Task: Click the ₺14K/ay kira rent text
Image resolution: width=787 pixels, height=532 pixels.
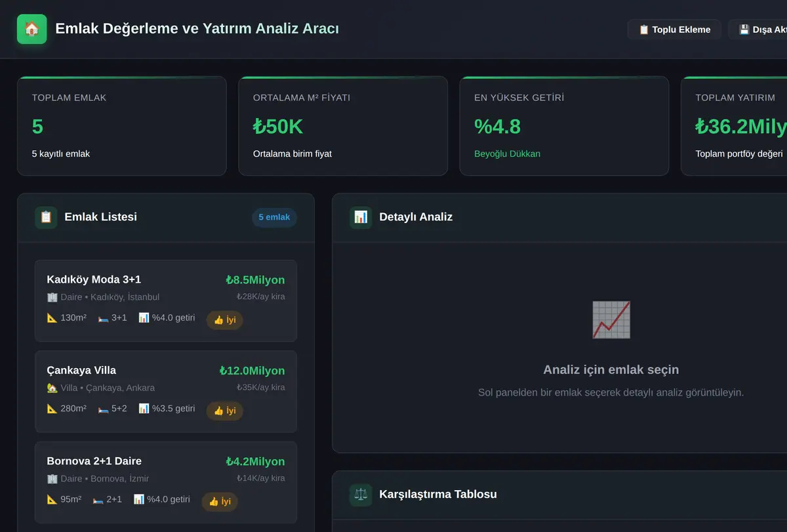Action: pyautogui.click(x=261, y=478)
